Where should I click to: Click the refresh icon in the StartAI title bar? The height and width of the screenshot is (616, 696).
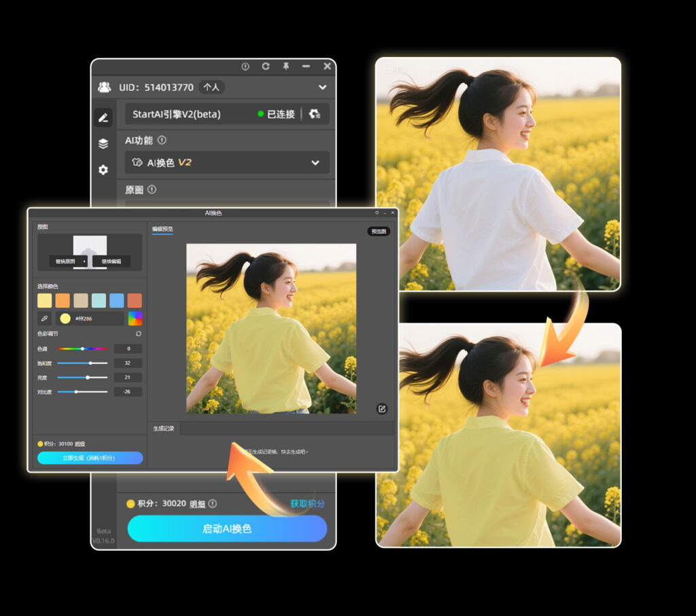(266, 66)
